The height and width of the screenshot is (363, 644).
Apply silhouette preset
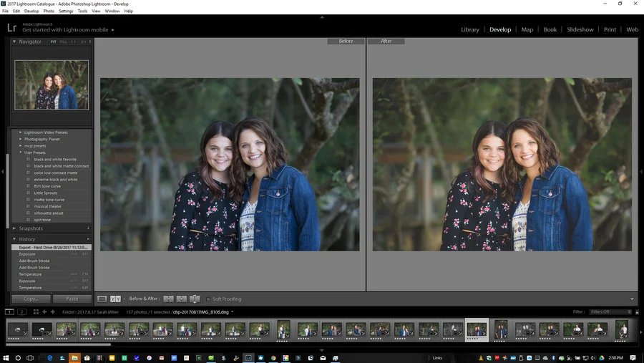49,213
